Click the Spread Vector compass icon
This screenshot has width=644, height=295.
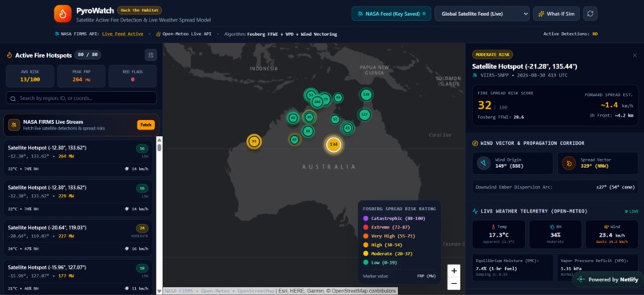tap(568, 163)
